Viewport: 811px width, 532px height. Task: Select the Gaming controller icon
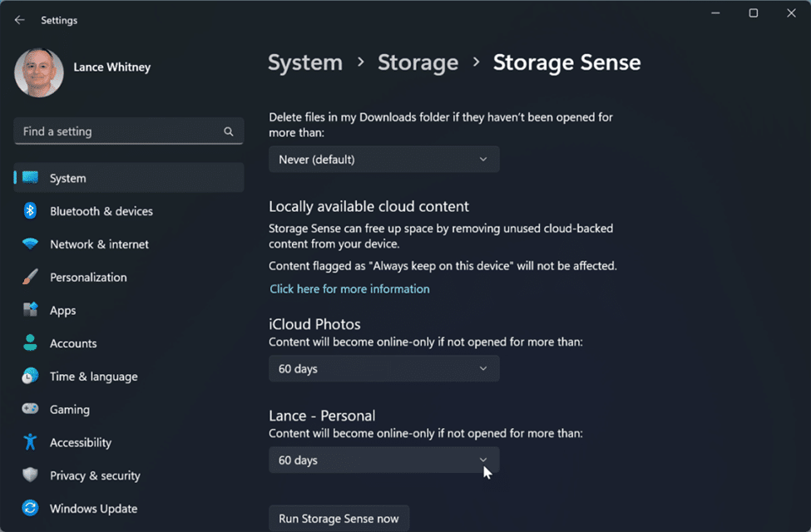pyautogui.click(x=31, y=410)
